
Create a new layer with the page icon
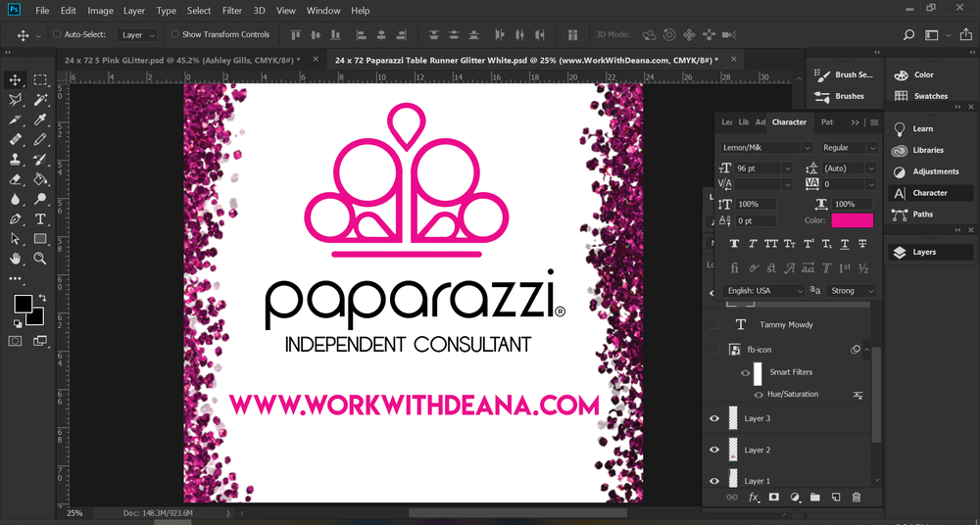coord(836,498)
